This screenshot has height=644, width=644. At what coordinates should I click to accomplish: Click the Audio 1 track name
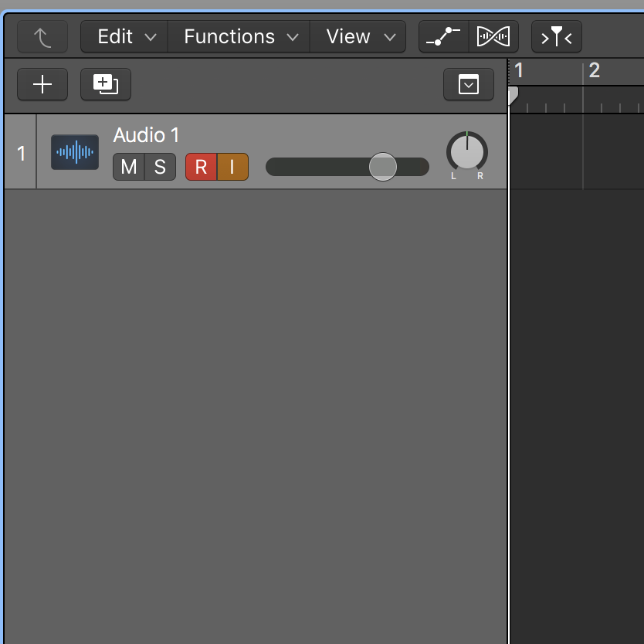pos(146,135)
